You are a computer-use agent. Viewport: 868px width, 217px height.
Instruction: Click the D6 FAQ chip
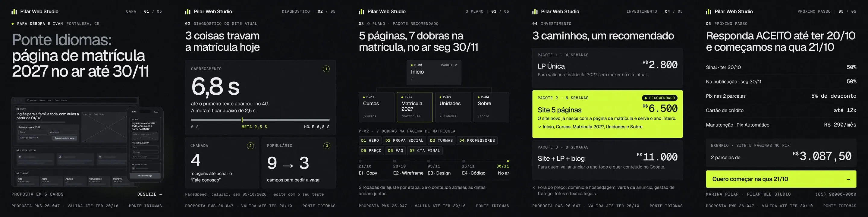(396, 151)
